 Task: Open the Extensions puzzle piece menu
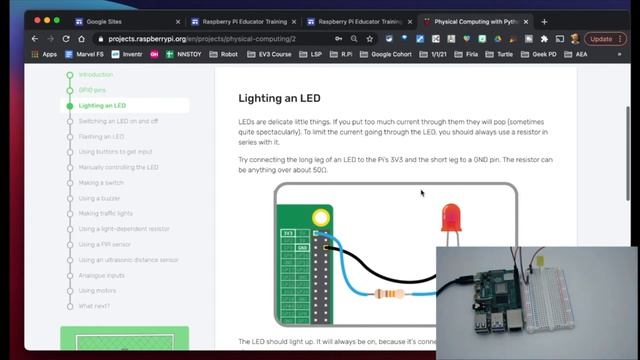(x=544, y=39)
